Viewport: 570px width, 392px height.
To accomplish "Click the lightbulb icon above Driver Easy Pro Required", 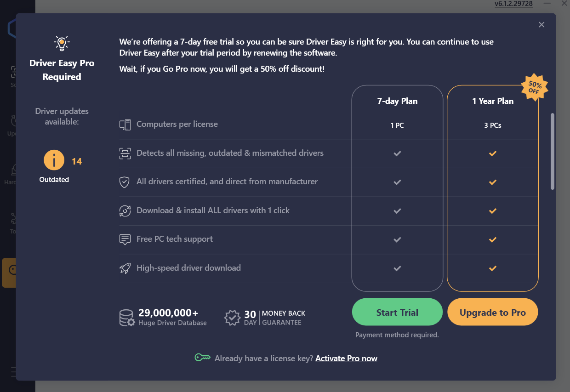I will (62, 43).
